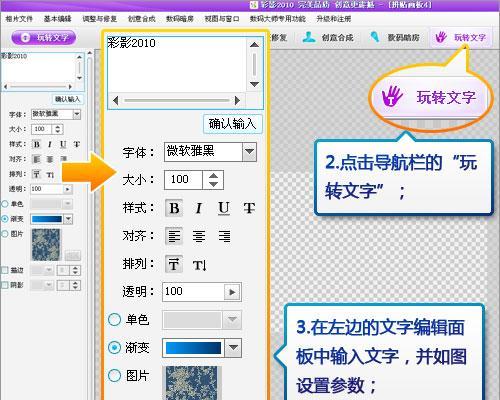Open 创意合成 menu in menu bar

[x=142, y=19]
